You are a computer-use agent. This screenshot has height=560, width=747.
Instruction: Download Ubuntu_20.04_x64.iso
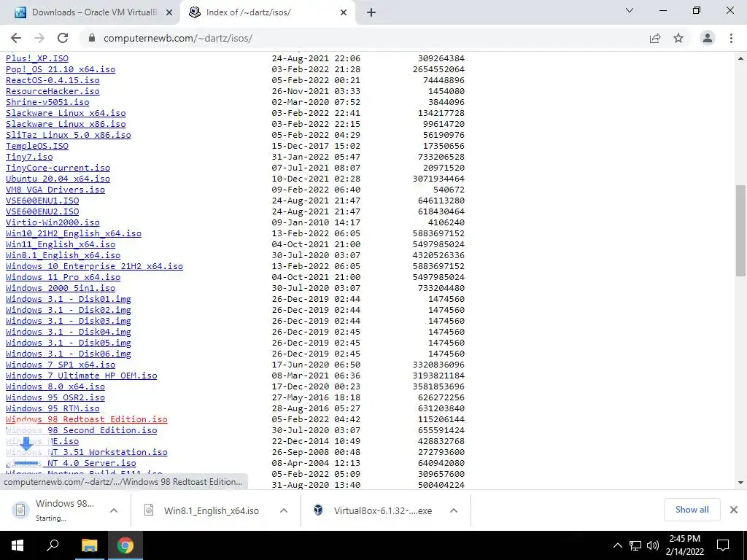(x=58, y=179)
